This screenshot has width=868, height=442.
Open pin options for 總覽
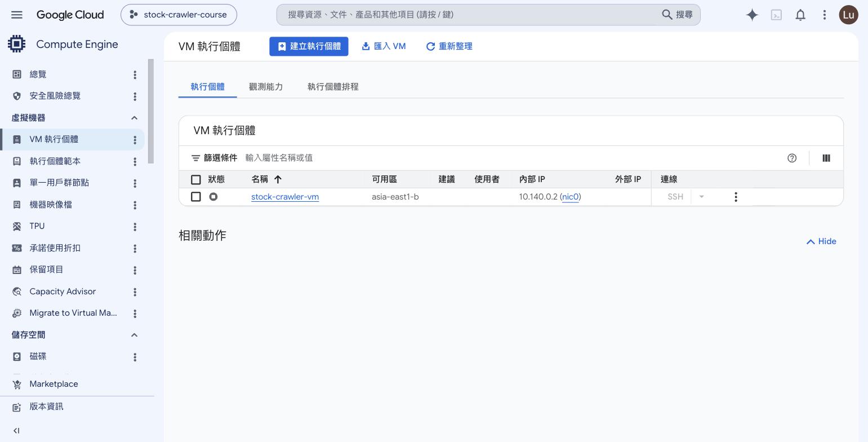(135, 74)
